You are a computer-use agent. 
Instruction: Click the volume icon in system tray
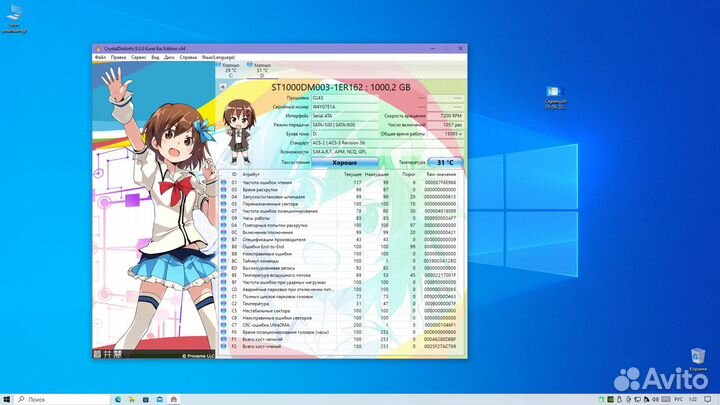tap(655, 399)
